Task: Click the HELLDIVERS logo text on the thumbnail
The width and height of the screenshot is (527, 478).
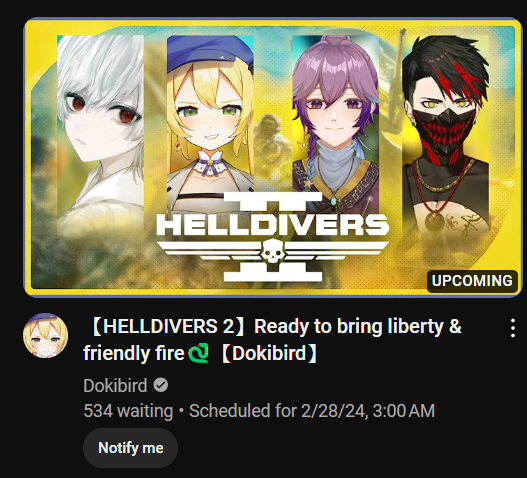Action: coord(273,224)
